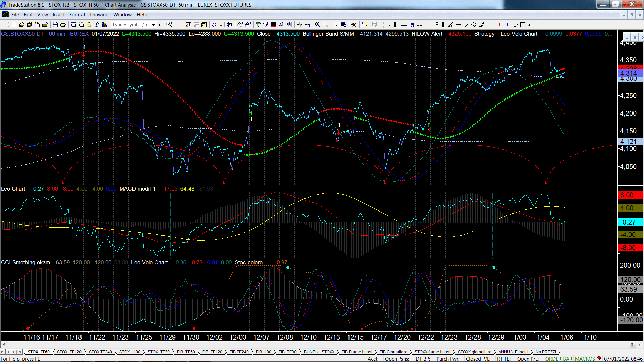Switch to the FIB Frame bassi tab
Viewport: 644px width, 362px height.
tap(357, 352)
